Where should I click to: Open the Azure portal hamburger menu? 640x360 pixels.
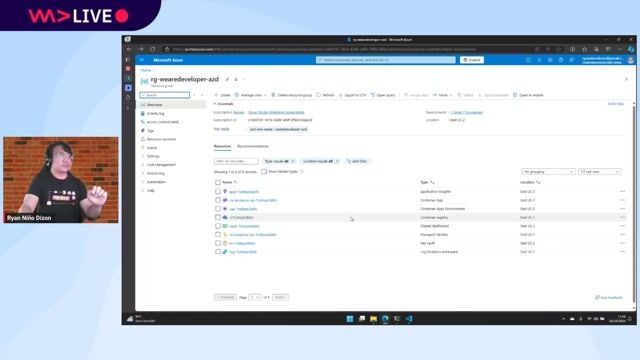click(x=142, y=60)
